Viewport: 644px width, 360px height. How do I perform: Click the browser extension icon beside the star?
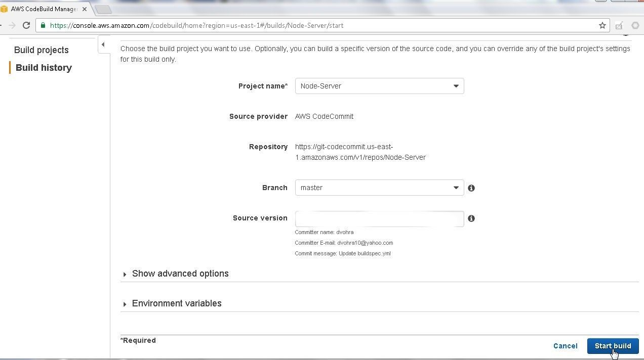click(x=619, y=25)
